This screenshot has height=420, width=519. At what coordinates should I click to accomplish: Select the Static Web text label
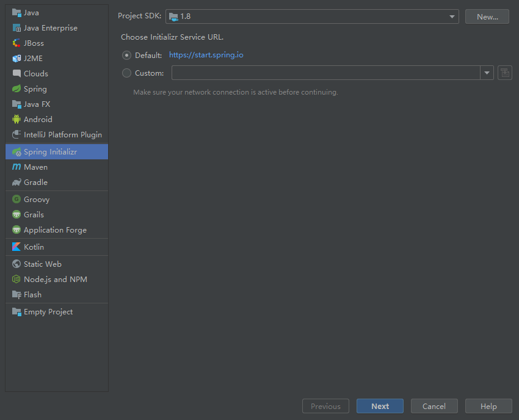coord(43,264)
